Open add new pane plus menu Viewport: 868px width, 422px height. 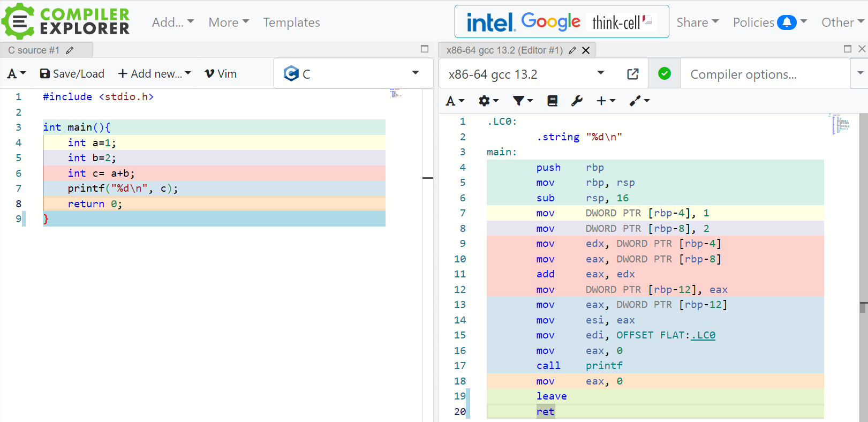606,101
